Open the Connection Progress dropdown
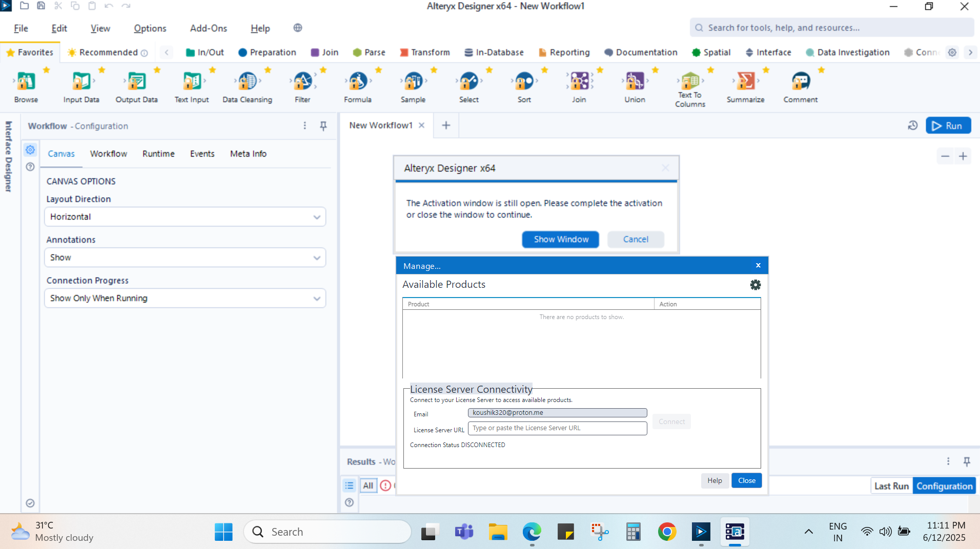 (x=185, y=298)
